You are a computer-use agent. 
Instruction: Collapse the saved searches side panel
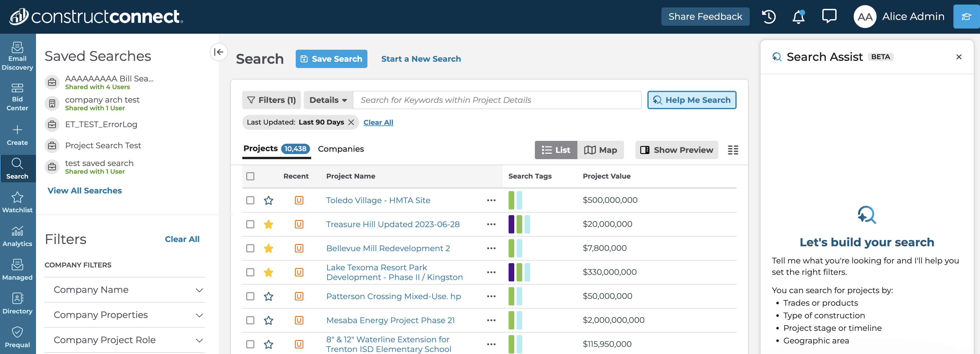(x=219, y=52)
